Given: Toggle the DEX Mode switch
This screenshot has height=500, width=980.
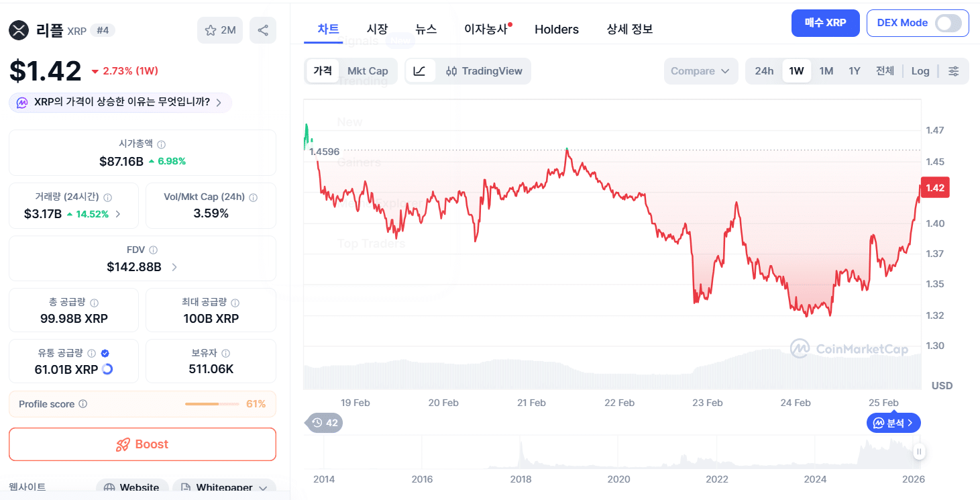Looking at the screenshot, I should point(948,23).
